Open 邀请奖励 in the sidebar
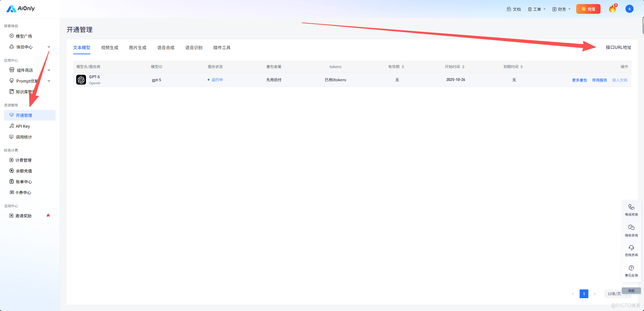The width and height of the screenshot is (644, 311). click(x=23, y=216)
